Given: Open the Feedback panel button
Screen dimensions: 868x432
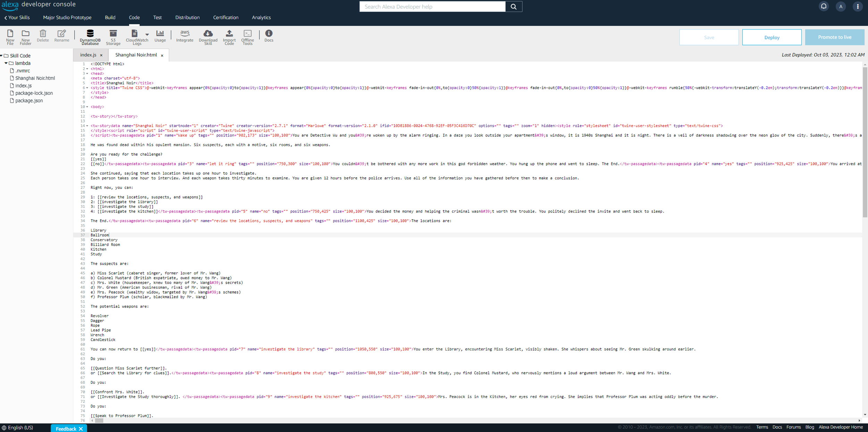Looking at the screenshot, I should tap(66, 429).
